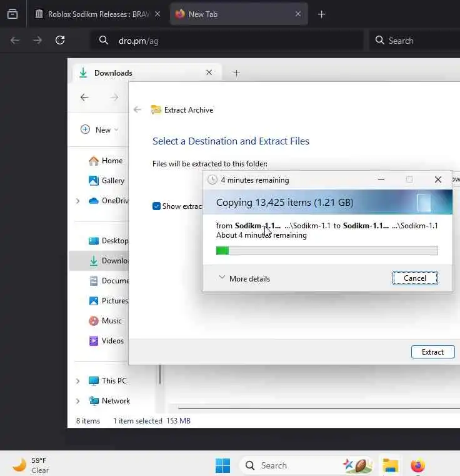Screen dimensions: 460x476
Task: Select OneDrive in the navigation pane
Action: click(108, 201)
